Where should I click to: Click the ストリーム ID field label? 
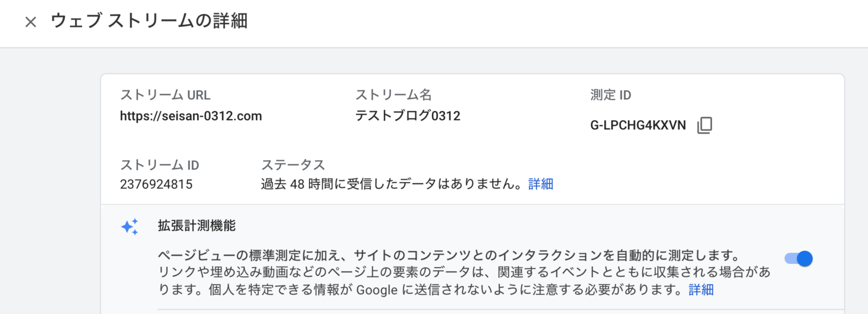(x=159, y=165)
